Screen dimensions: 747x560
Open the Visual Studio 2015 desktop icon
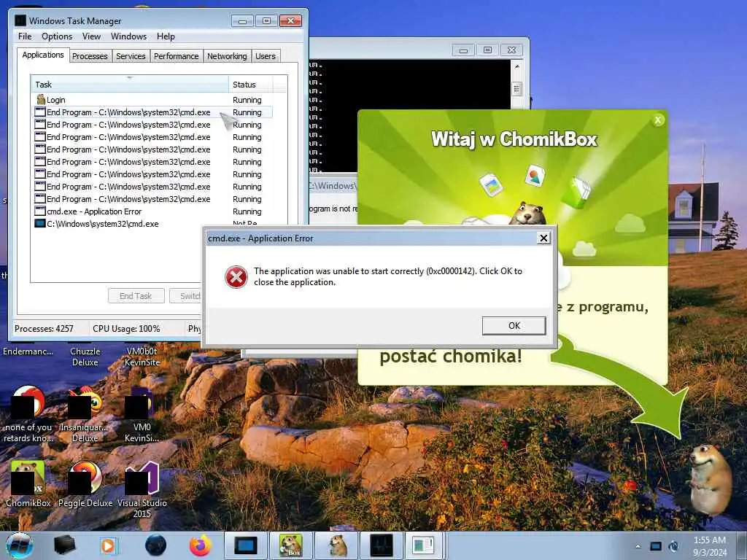142,489
